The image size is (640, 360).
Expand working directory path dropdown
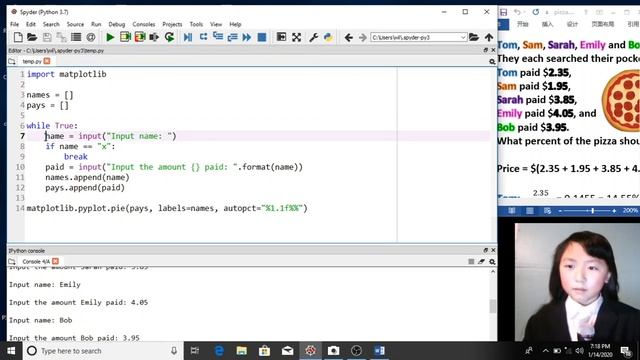click(463, 38)
